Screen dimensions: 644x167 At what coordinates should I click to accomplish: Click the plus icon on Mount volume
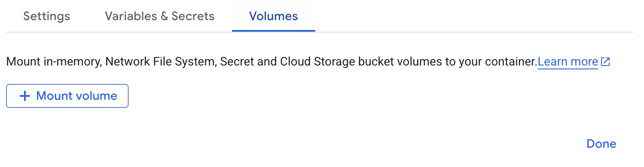[25, 96]
